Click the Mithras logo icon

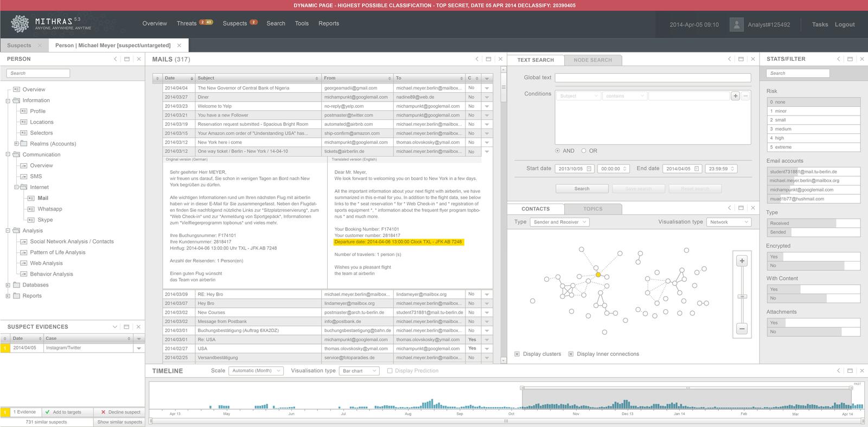click(20, 24)
